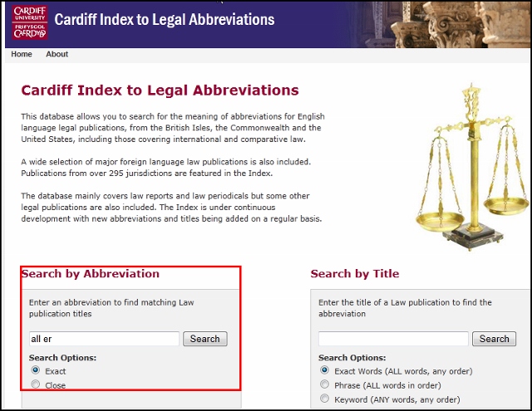
Task: Click the abbreviation input containing 'all er'
Action: click(104, 339)
